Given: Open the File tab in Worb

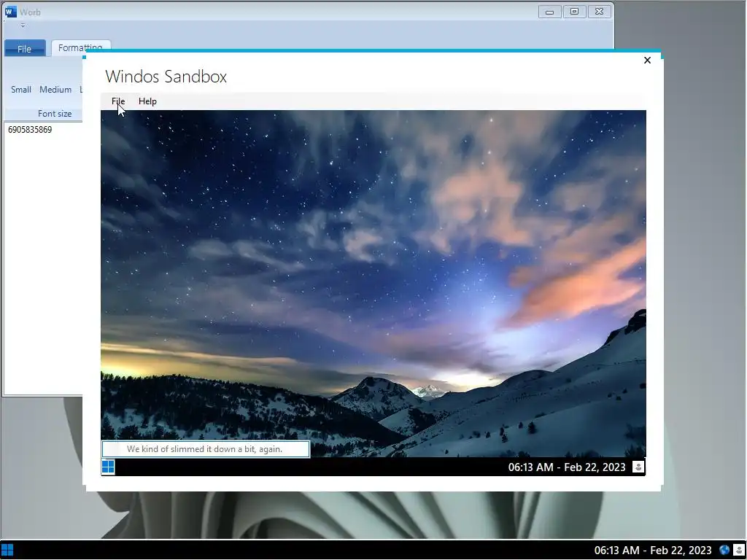Looking at the screenshot, I should [x=25, y=49].
